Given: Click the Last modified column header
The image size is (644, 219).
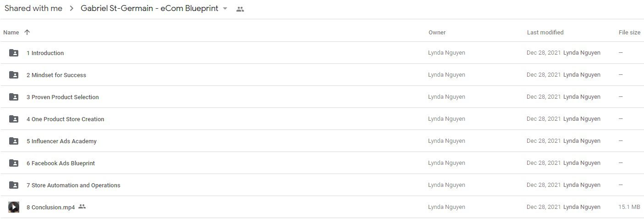Looking at the screenshot, I should [x=545, y=32].
